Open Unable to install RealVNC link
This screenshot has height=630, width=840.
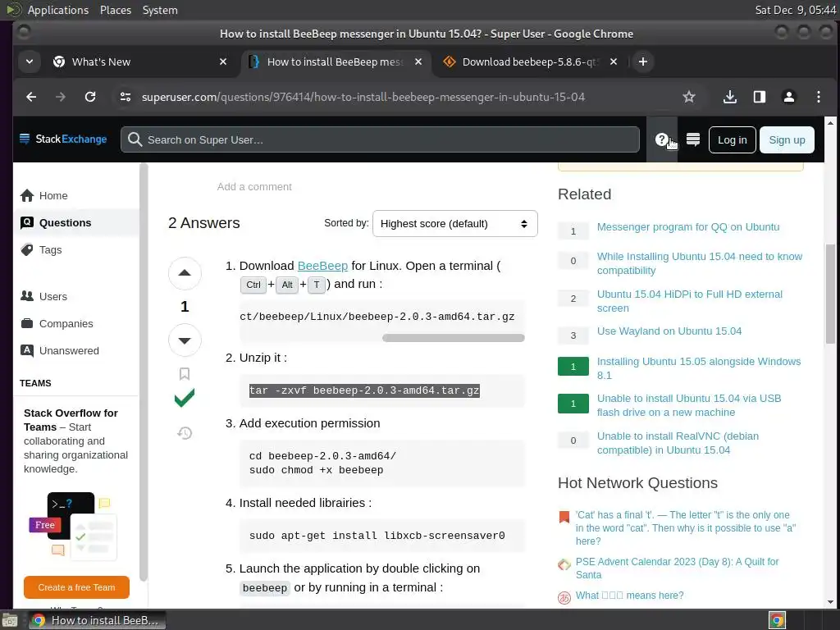click(x=678, y=443)
